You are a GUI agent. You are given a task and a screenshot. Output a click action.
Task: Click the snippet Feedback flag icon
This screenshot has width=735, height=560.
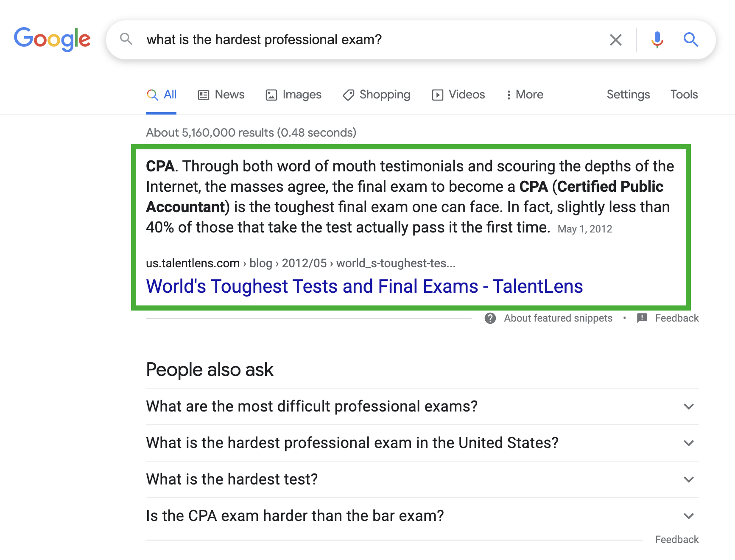(642, 318)
